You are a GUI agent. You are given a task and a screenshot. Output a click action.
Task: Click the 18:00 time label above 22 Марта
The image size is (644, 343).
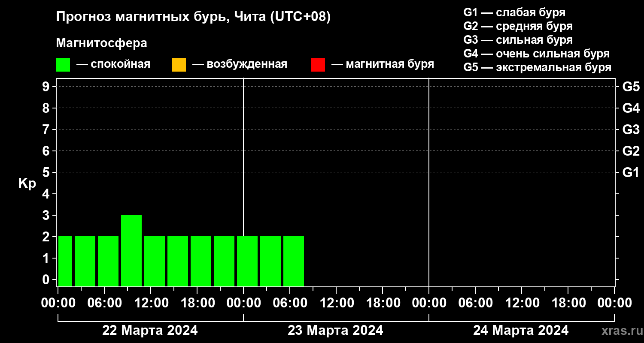[x=197, y=303]
